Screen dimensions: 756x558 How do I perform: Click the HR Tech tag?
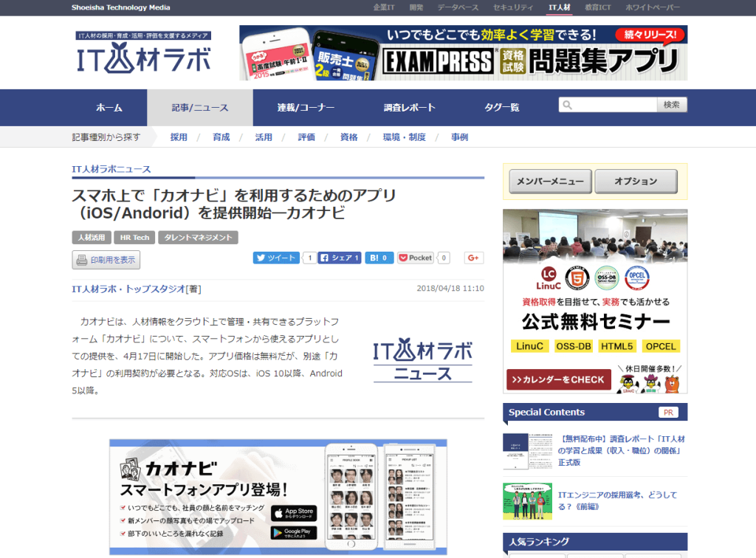pyautogui.click(x=134, y=238)
